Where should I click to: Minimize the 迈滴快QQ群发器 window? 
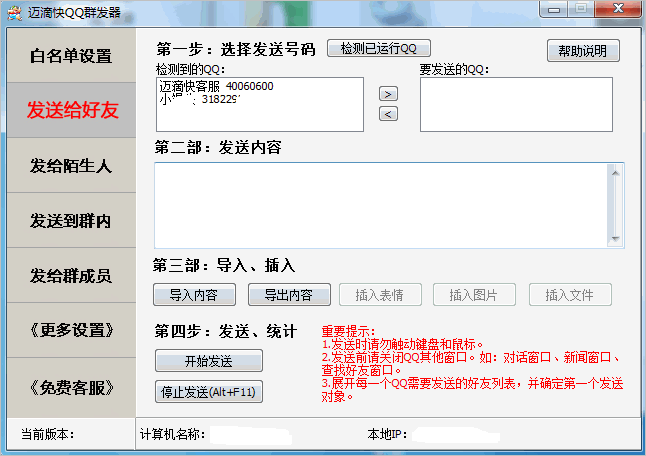(x=554, y=9)
